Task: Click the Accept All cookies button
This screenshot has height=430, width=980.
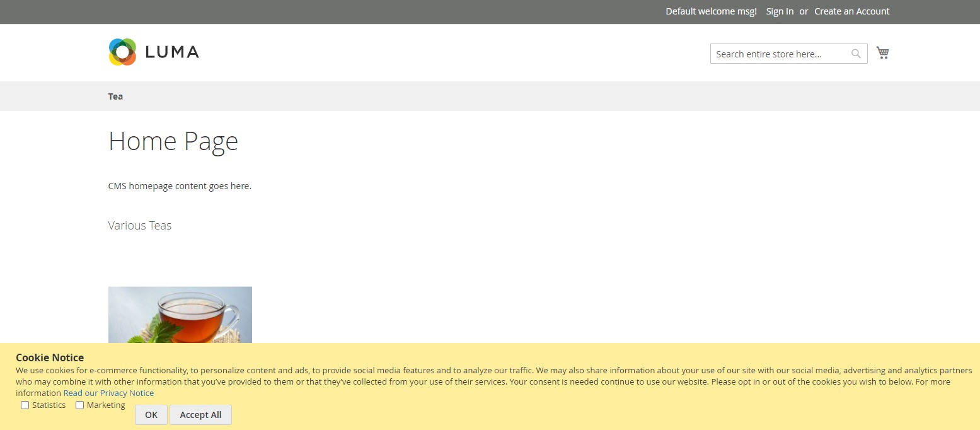Action: pos(200,415)
